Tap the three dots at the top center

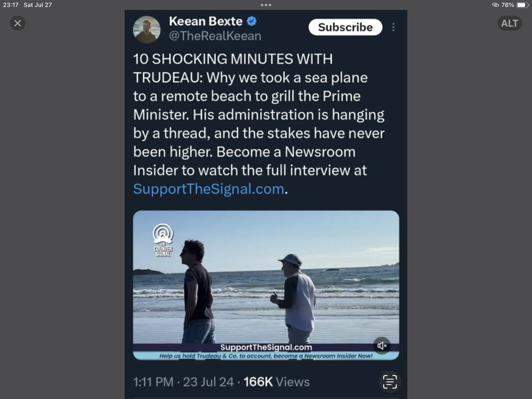(x=266, y=5)
